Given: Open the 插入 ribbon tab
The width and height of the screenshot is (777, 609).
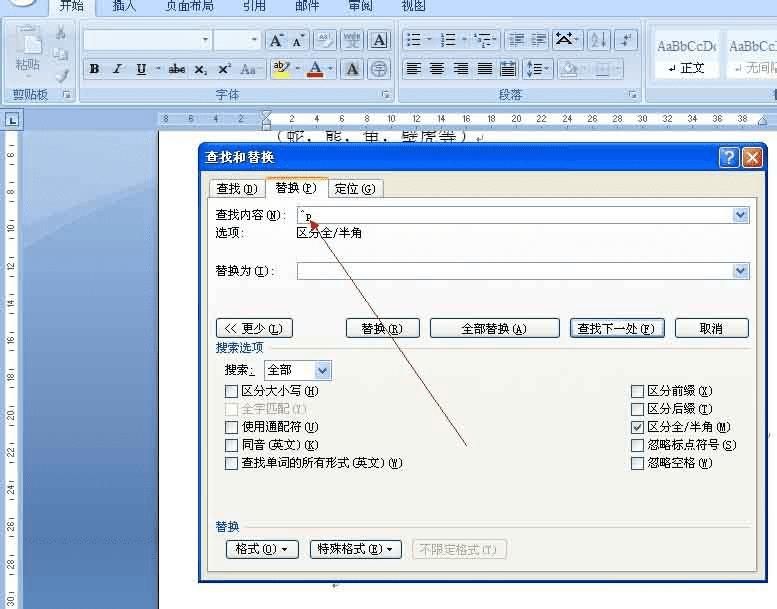Looking at the screenshot, I should [124, 6].
